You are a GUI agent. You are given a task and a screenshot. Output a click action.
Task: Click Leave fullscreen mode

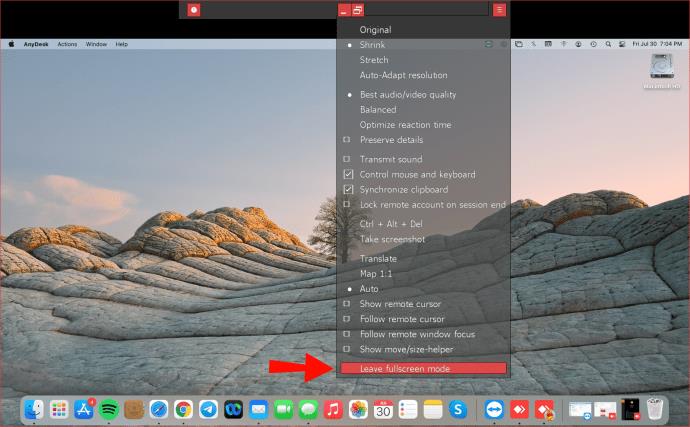(423, 368)
